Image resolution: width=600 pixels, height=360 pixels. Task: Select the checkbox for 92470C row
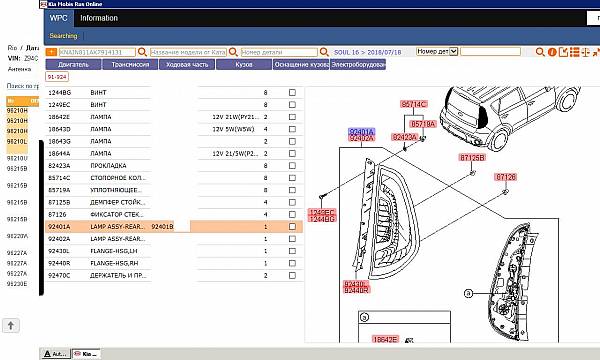[292, 275]
